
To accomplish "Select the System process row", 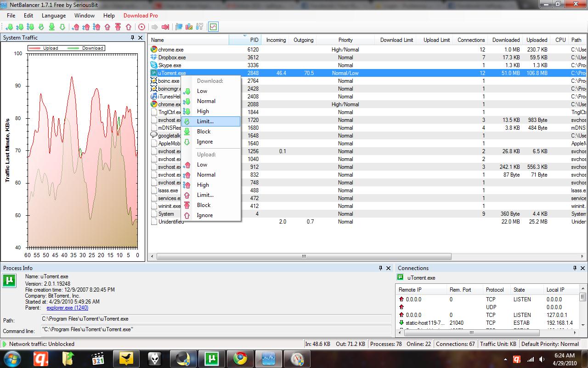I will point(367,214).
